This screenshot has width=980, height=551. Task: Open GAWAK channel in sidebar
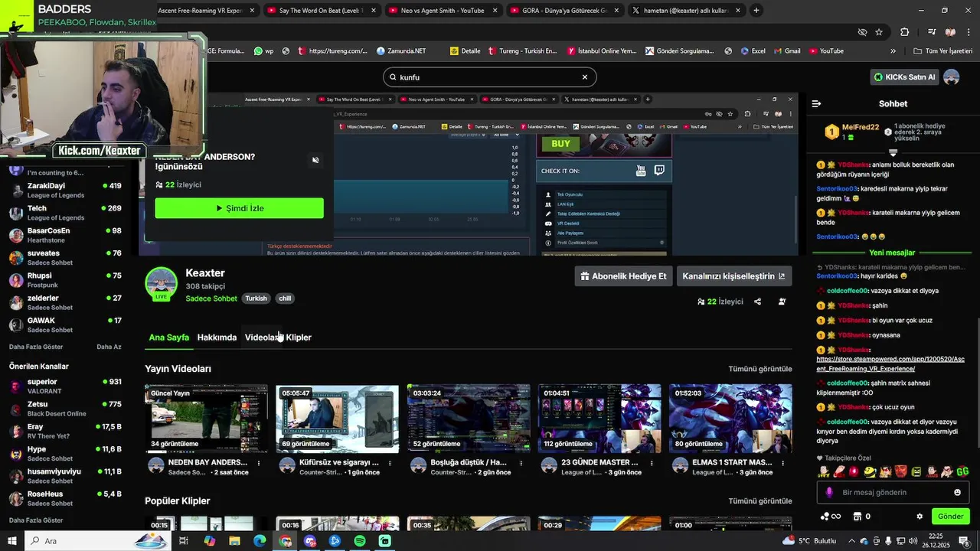pyautogui.click(x=65, y=325)
